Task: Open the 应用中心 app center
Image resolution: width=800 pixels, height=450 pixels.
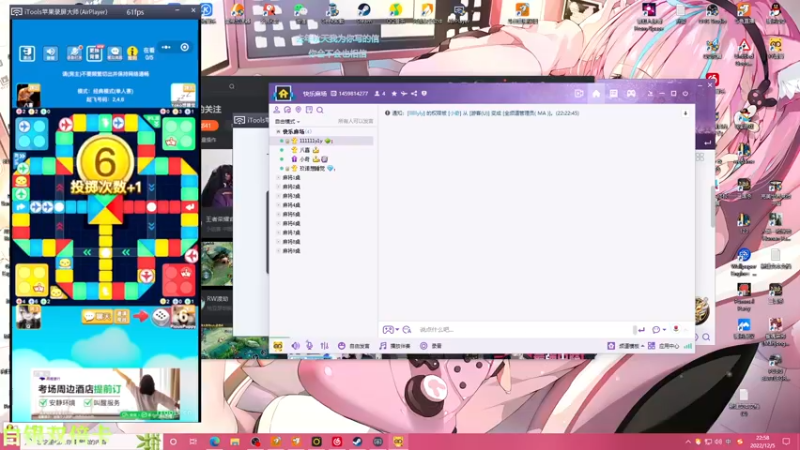Action: point(663,346)
